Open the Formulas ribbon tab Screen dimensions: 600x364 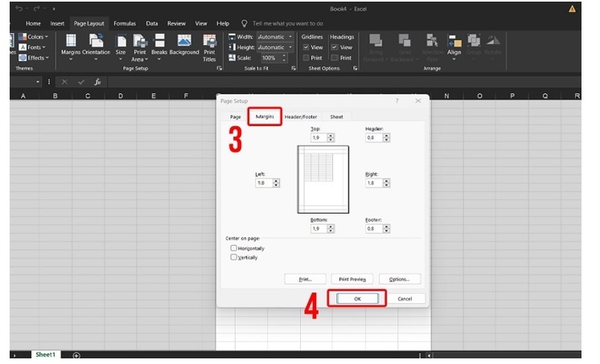(x=125, y=23)
